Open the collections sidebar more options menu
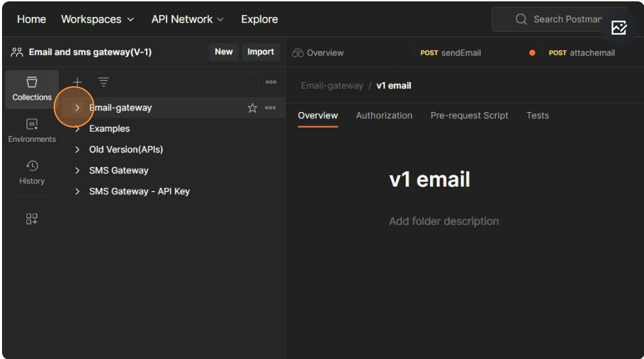 pyautogui.click(x=271, y=82)
